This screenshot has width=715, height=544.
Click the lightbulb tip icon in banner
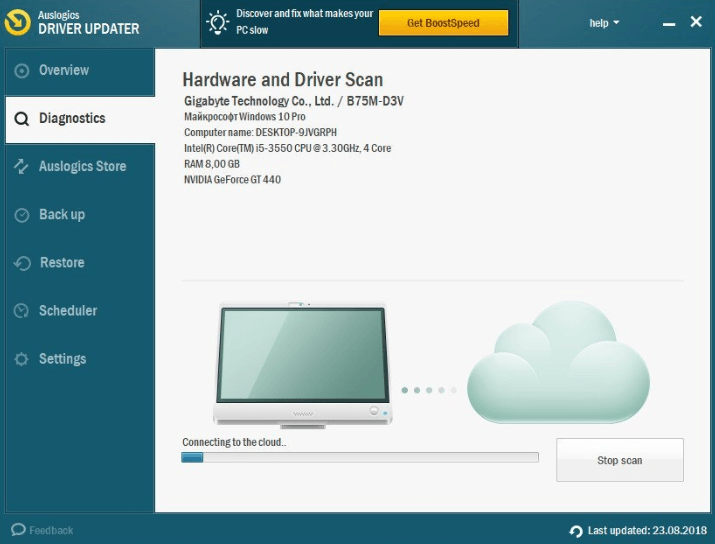pos(218,22)
